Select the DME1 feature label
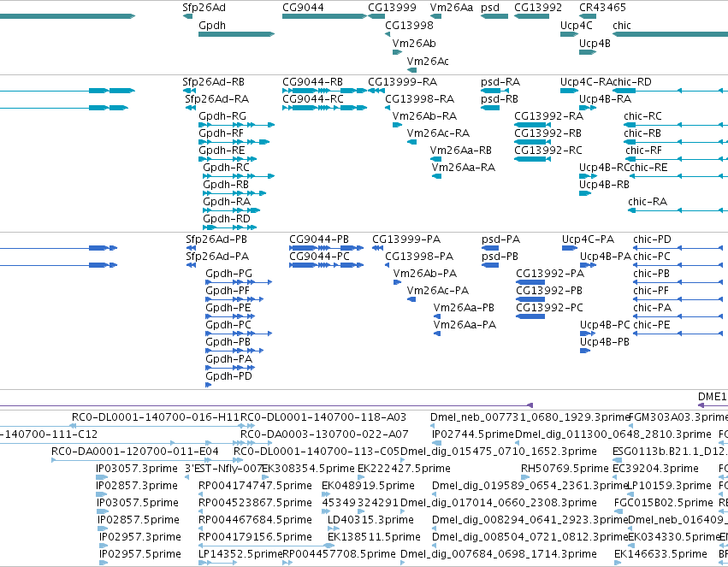 [712, 397]
